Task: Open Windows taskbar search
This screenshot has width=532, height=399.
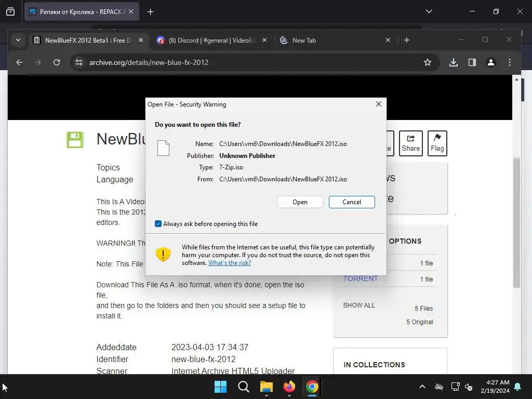Action: pos(243,387)
